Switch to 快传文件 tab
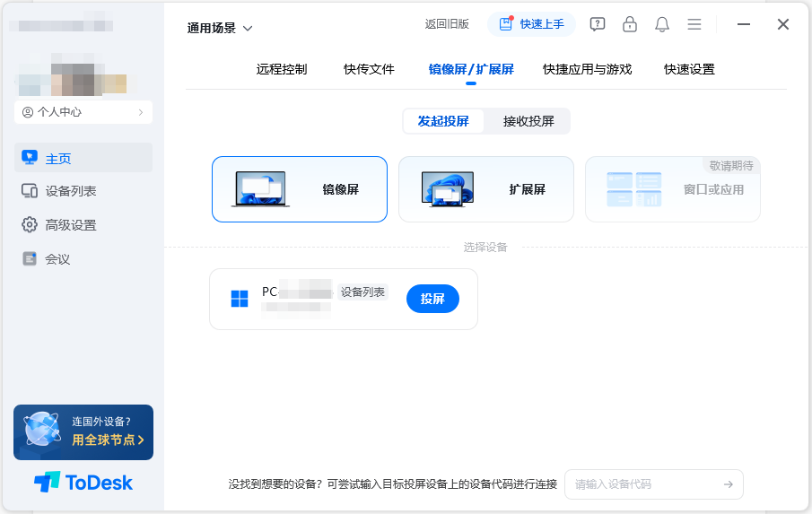Viewport: 812px width, 514px height. pyautogui.click(x=370, y=69)
